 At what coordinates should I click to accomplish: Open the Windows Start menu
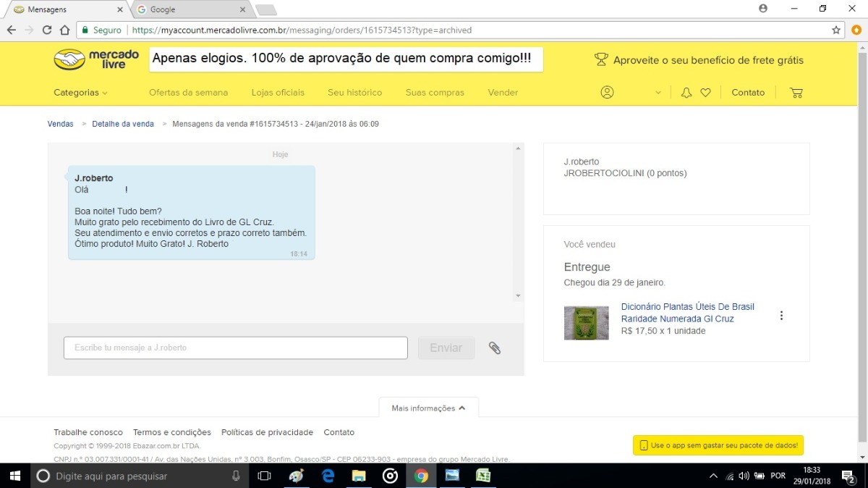point(15,476)
